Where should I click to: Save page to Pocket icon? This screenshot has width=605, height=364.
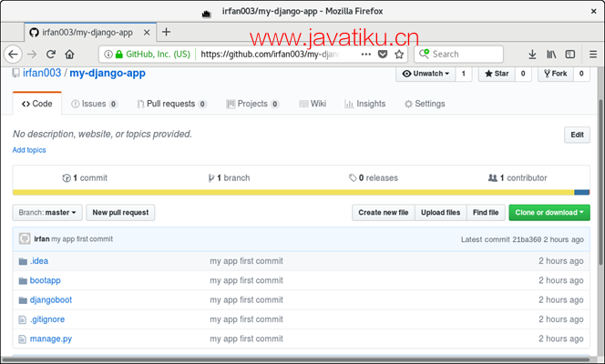click(383, 55)
